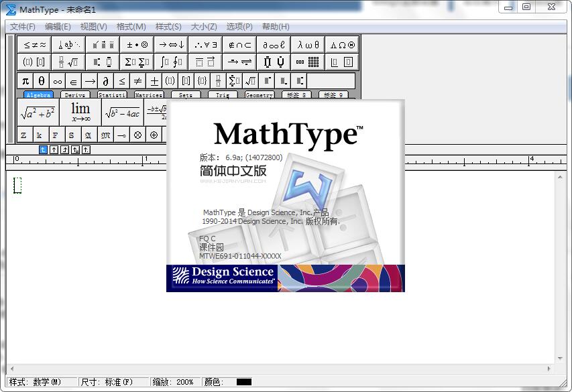The height and width of the screenshot is (392, 572).
Task: Open the logical symbols palette (∴∀∃)
Action: [x=206, y=45]
